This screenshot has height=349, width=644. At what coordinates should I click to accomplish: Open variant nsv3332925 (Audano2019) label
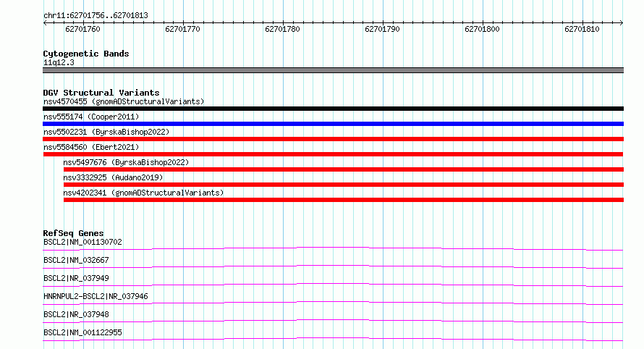[x=113, y=177]
